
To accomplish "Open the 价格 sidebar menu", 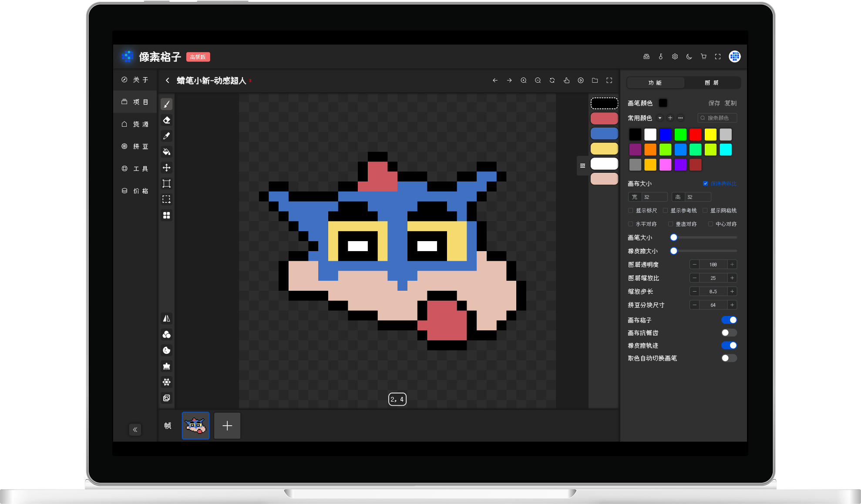I will pyautogui.click(x=135, y=191).
